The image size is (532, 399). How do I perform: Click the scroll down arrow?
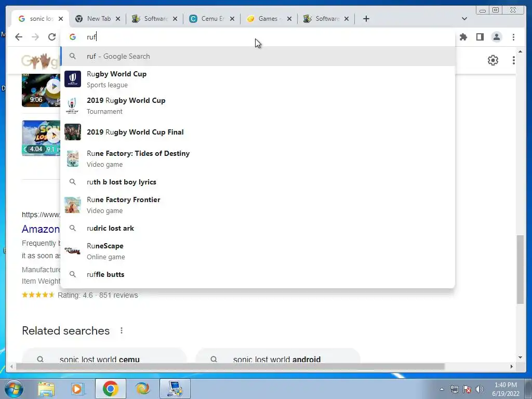pyautogui.click(x=520, y=357)
